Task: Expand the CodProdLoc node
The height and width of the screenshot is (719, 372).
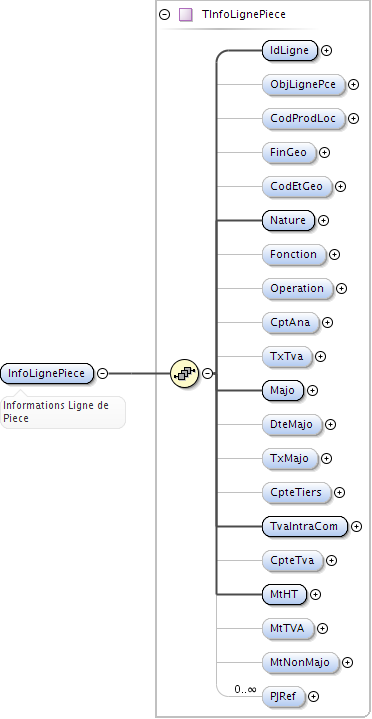Action: click(353, 118)
